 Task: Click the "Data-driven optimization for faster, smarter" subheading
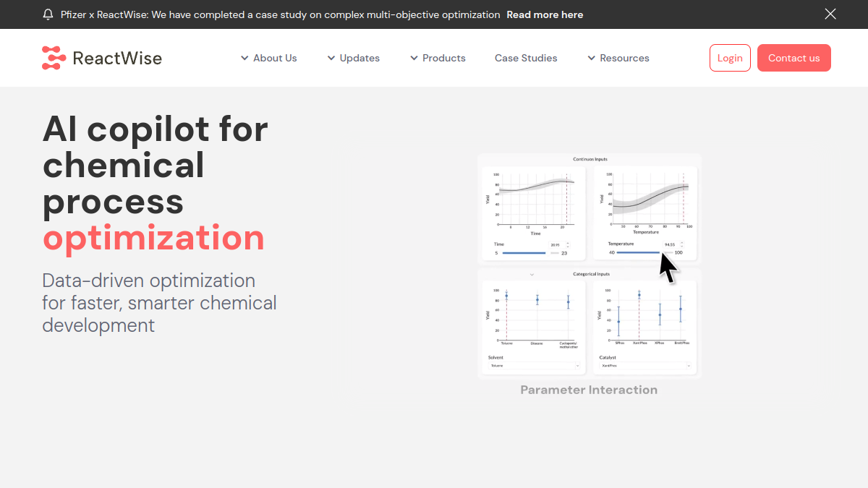click(x=159, y=302)
